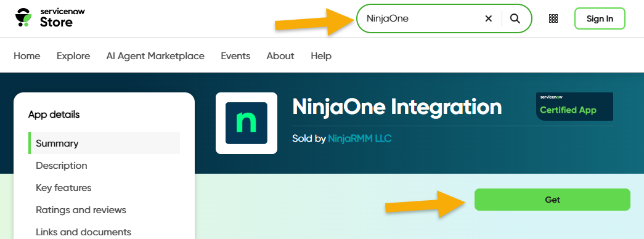Click the App details heading
The height and width of the screenshot is (239, 644).
coord(54,115)
